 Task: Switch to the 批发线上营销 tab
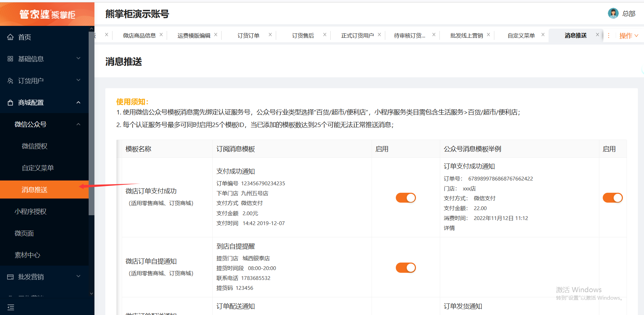click(466, 35)
